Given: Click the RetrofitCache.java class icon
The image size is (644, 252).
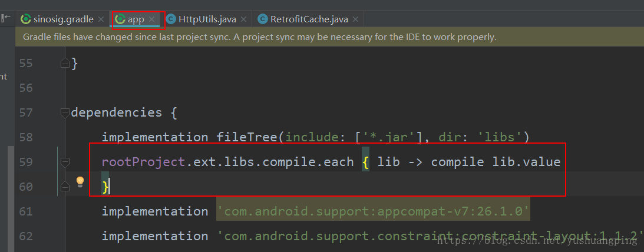Looking at the screenshot, I should (263, 19).
